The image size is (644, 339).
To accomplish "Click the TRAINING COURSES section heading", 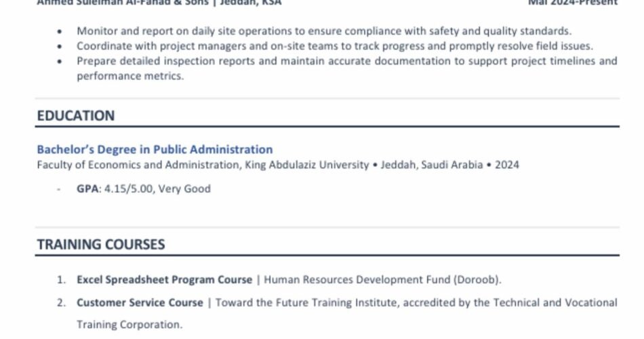I will (x=100, y=245).
